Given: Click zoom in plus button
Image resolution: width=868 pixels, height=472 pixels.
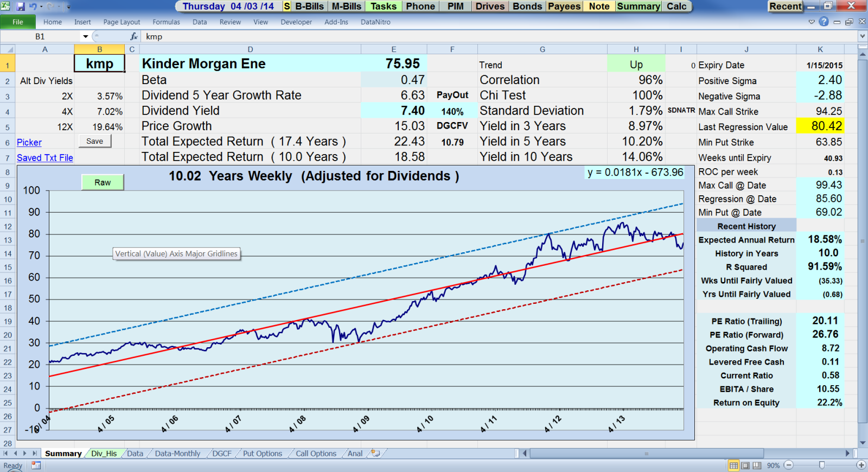Looking at the screenshot, I should tap(861, 465).
